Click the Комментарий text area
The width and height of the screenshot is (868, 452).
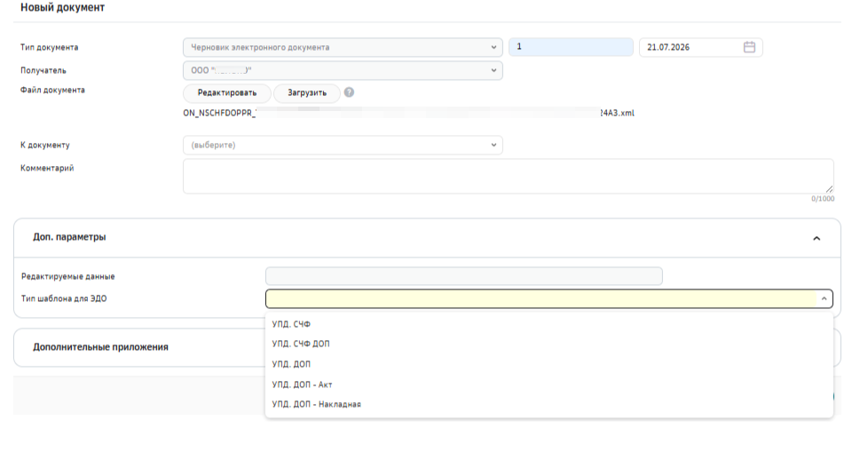509,176
